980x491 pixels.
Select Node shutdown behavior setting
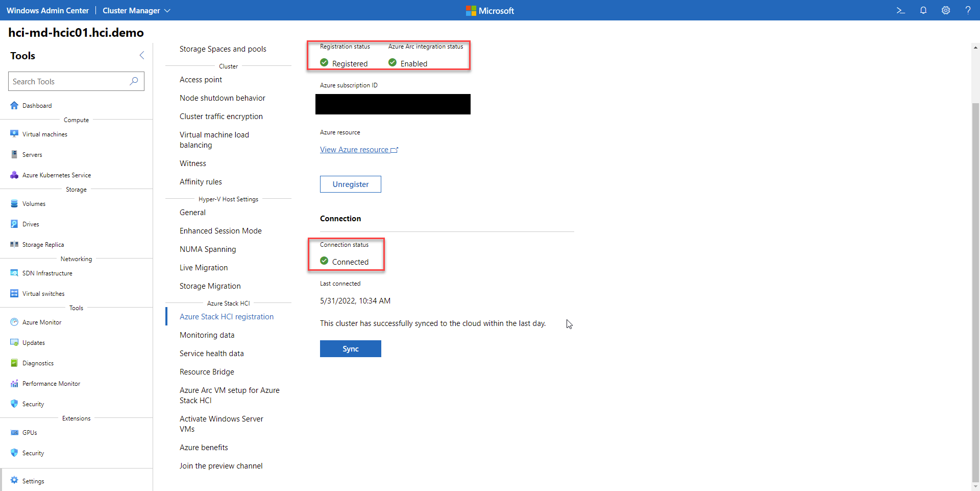point(223,98)
